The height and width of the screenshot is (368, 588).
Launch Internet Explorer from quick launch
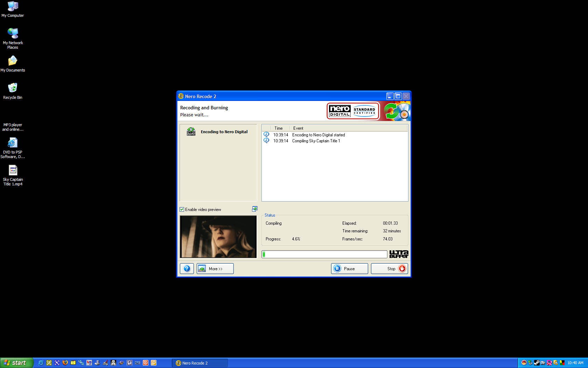click(x=41, y=363)
